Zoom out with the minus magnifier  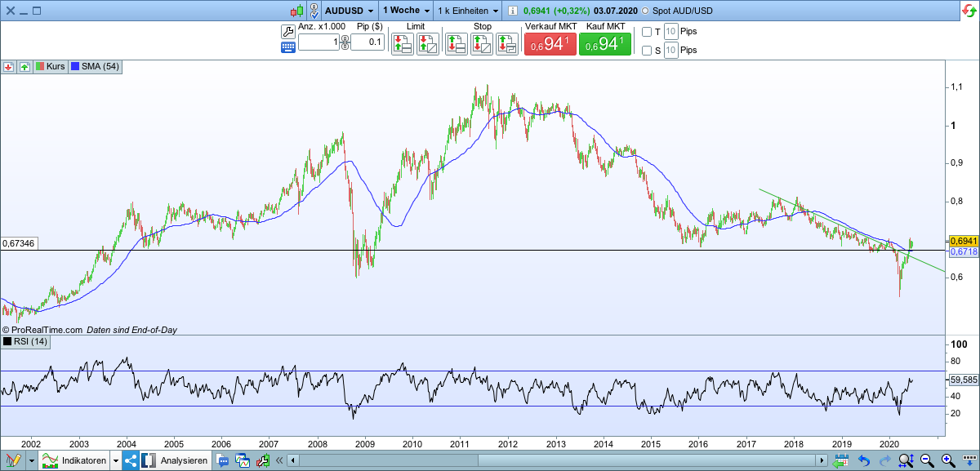tap(927, 460)
